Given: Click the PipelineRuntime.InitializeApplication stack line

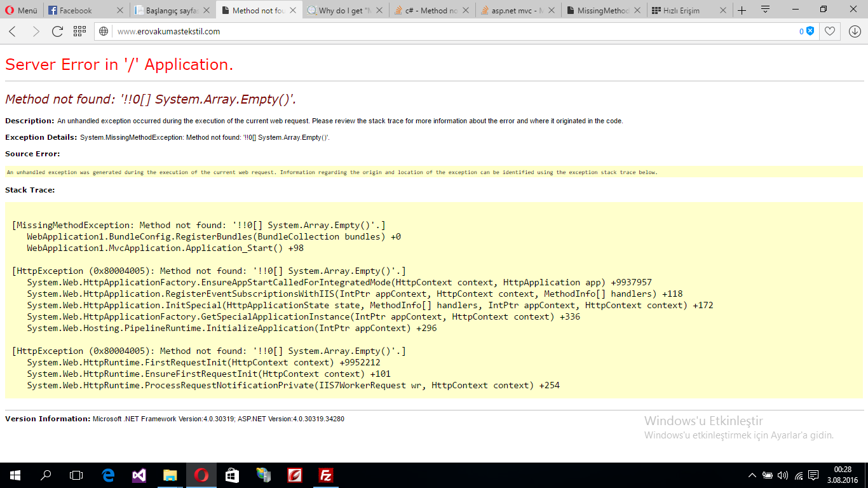Looking at the screenshot, I should [x=232, y=328].
